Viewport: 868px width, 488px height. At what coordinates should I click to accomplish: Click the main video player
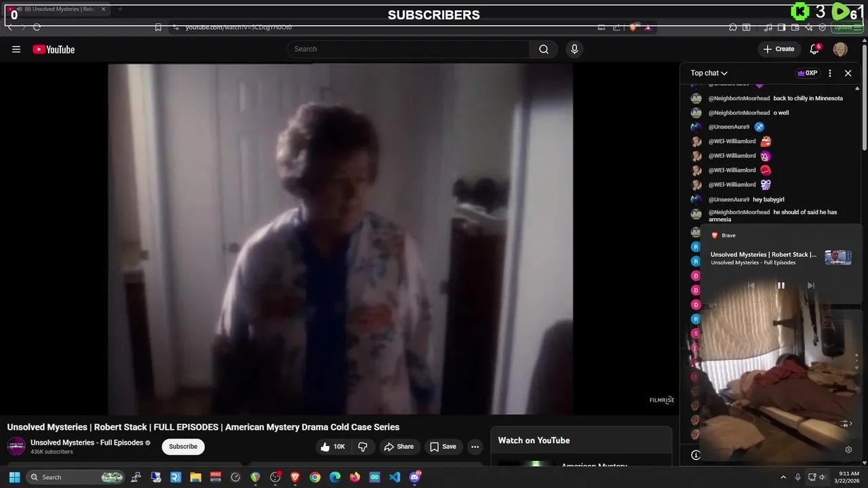click(340, 239)
